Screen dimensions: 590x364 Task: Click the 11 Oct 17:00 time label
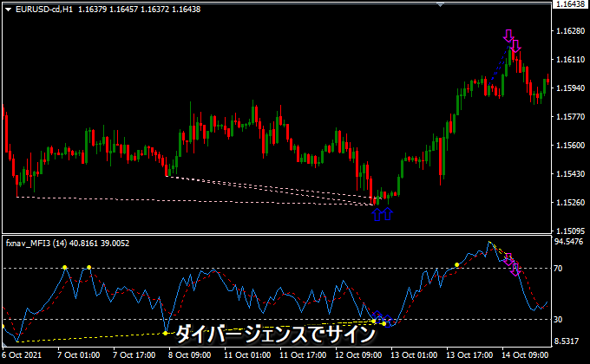tap(303, 355)
